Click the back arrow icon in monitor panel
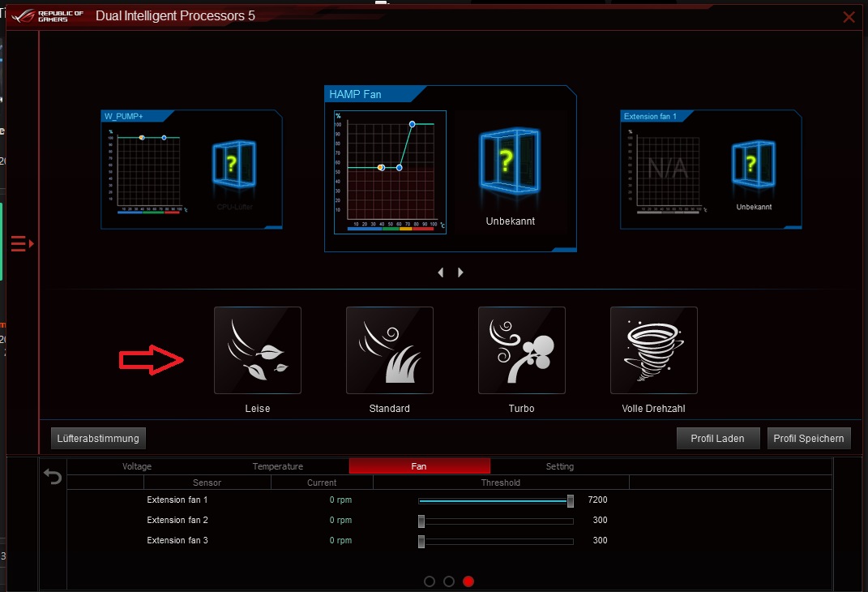868x592 pixels. (53, 476)
